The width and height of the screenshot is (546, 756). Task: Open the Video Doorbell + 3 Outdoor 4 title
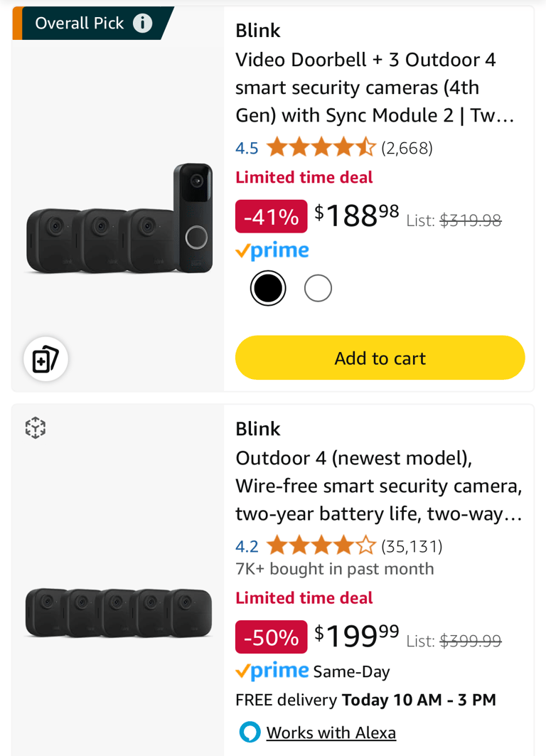point(375,87)
